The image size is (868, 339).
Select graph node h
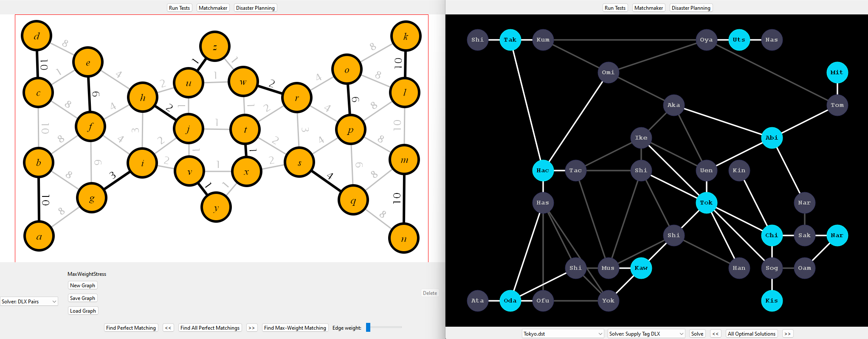143,98
